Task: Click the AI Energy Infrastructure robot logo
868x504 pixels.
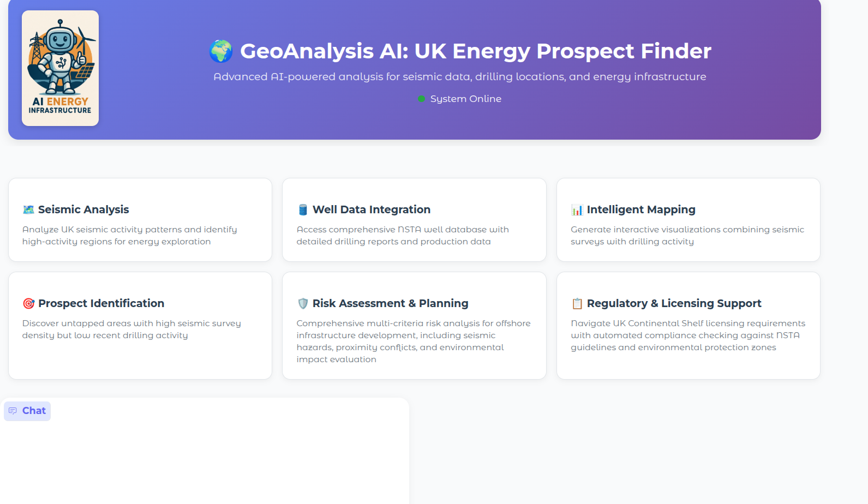Action: coord(60,68)
